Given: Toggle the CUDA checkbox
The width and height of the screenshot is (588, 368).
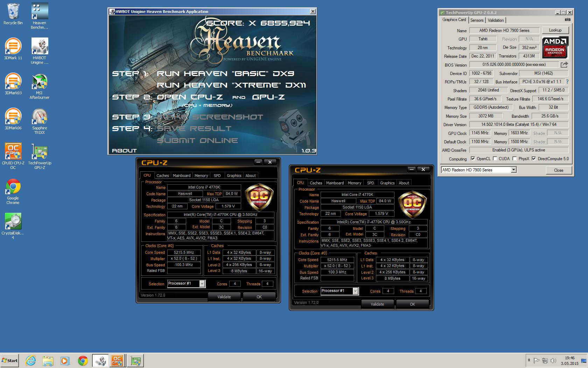Looking at the screenshot, I should click(x=495, y=159).
